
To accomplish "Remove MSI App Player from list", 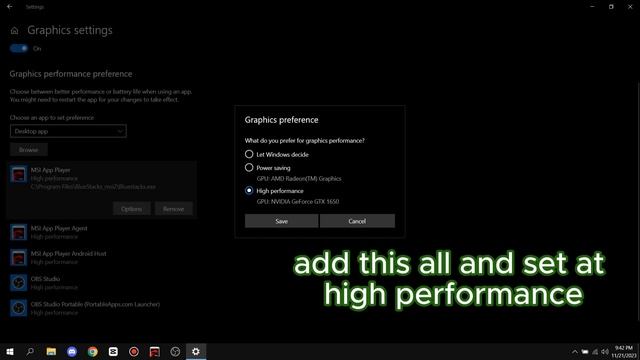I will (173, 209).
